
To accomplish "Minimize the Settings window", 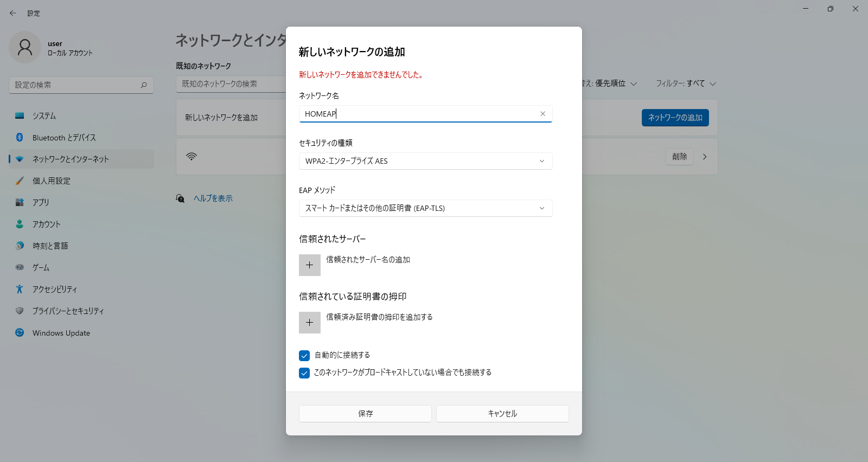I will click(x=806, y=9).
